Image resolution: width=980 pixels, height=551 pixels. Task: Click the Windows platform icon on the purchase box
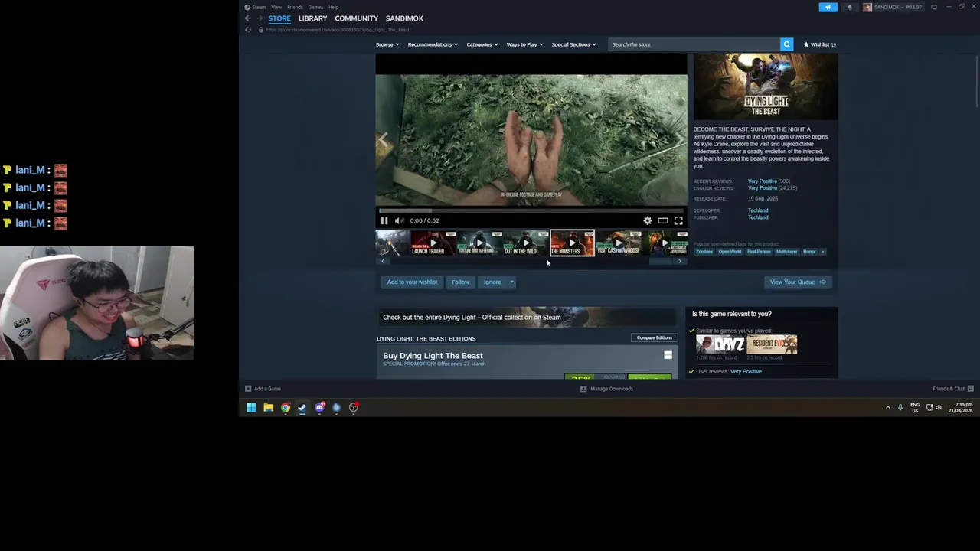(668, 355)
